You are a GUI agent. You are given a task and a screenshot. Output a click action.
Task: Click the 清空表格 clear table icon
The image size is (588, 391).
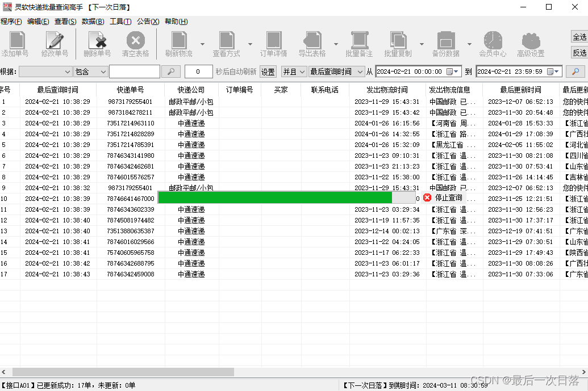135,40
